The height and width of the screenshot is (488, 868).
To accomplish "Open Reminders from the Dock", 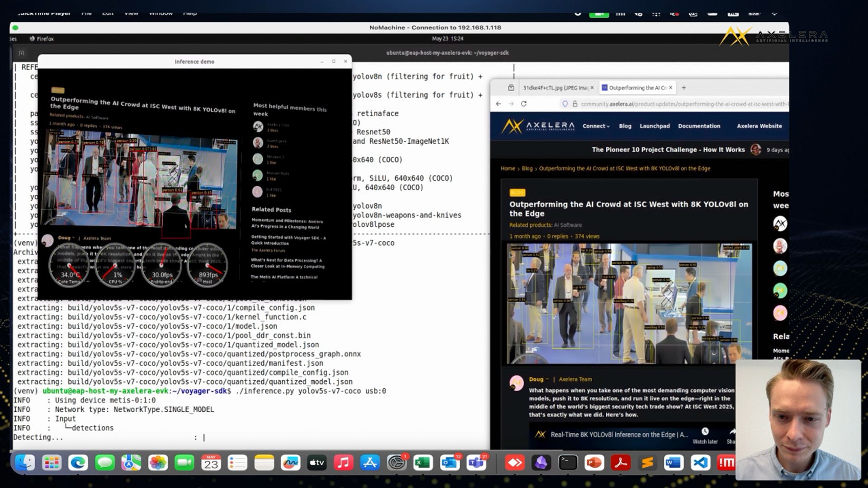I will click(x=237, y=463).
